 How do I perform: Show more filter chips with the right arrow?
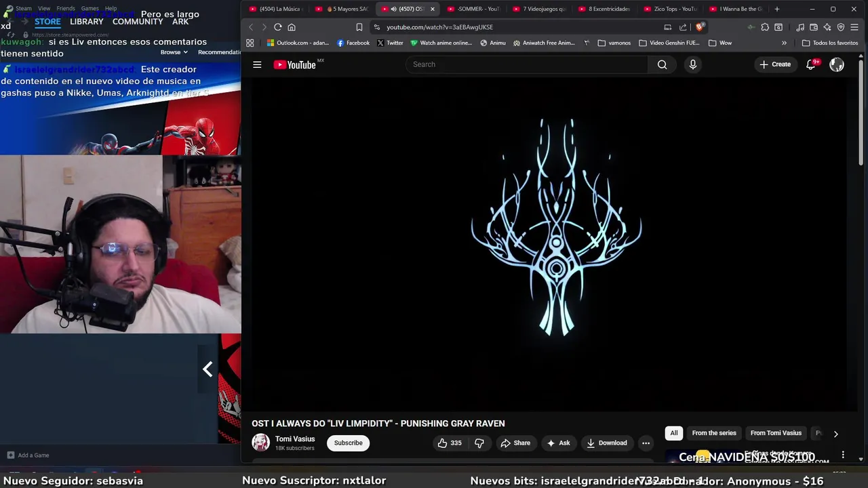(835, 434)
